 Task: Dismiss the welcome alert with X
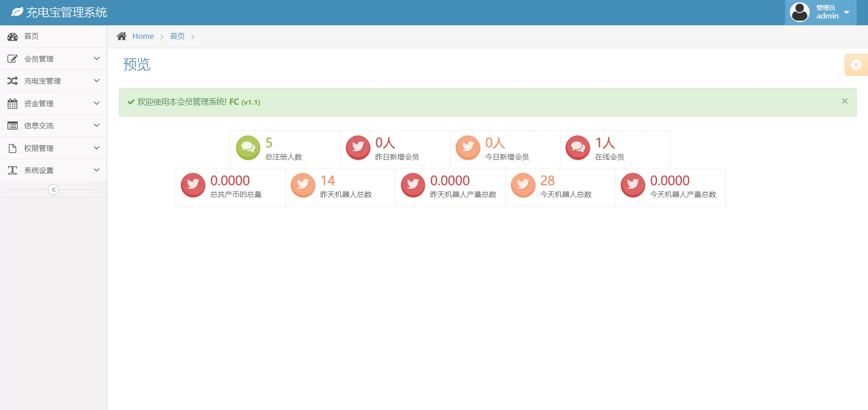click(x=844, y=101)
